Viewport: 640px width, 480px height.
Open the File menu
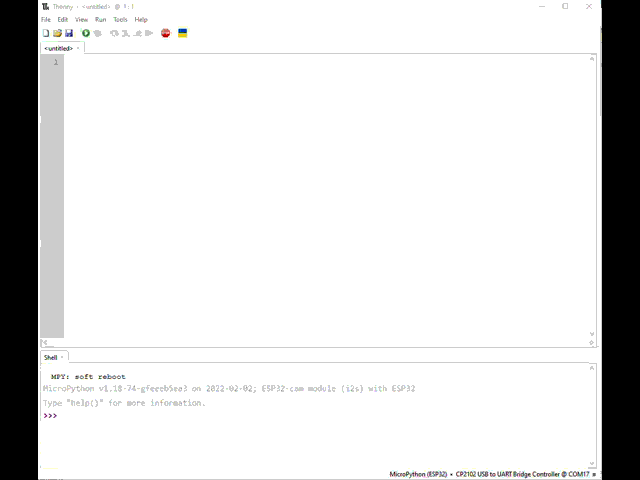(46, 19)
